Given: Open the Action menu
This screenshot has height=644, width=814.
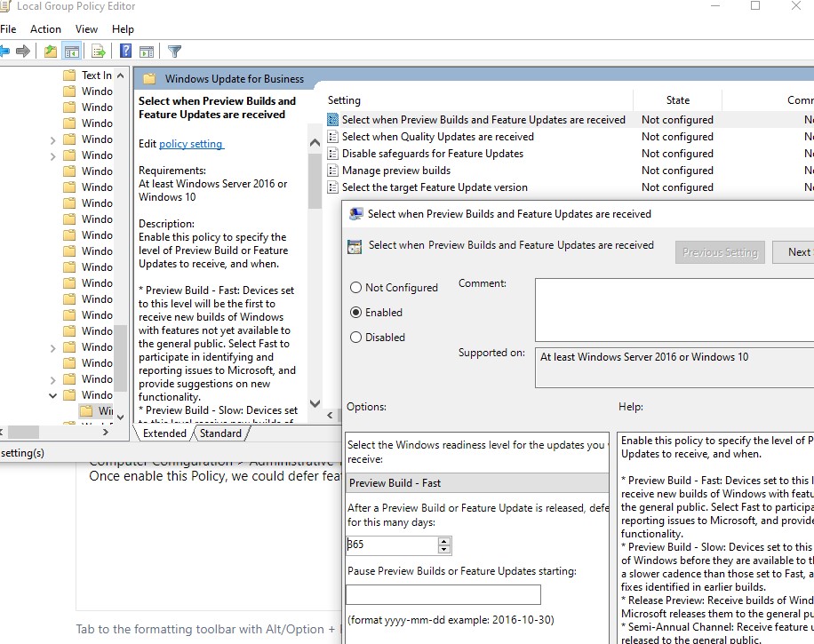Looking at the screenshot, I should coord(45,28).
